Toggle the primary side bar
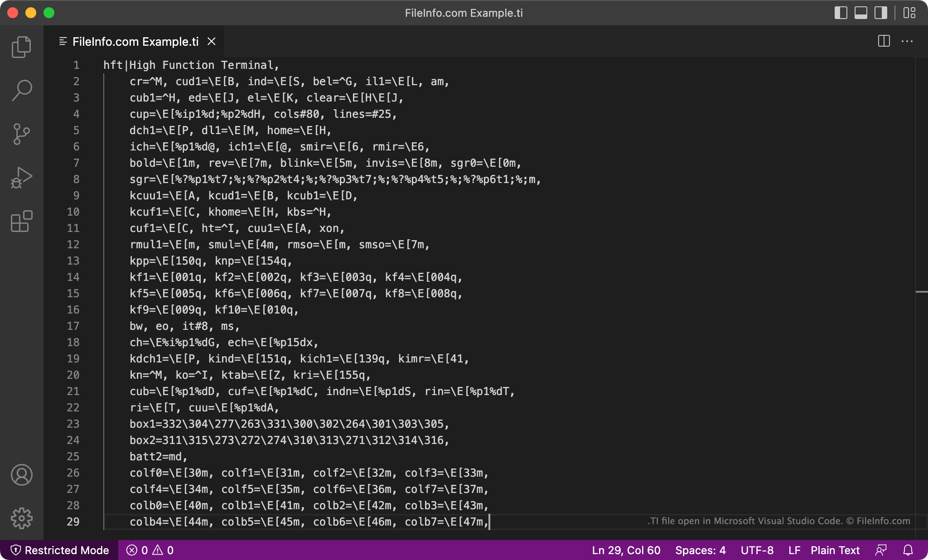This screenshot has height=560, width=928. (841, 13)
